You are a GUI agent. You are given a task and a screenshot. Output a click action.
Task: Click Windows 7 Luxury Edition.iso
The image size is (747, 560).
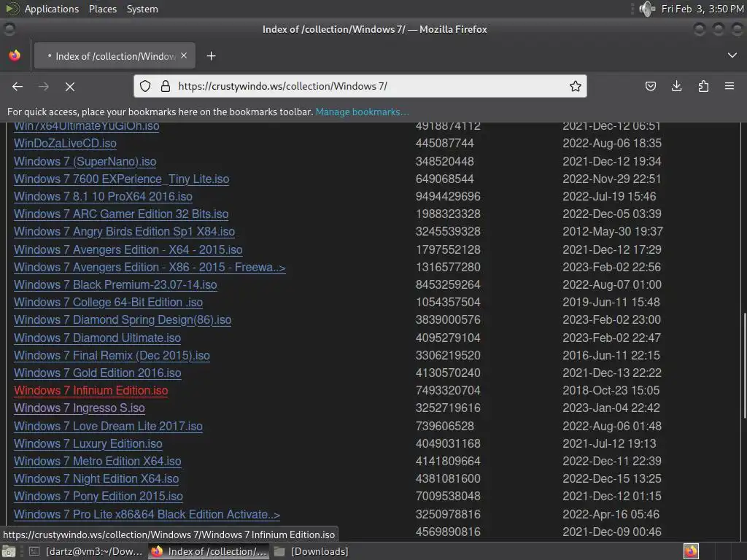tap(88, 443)
